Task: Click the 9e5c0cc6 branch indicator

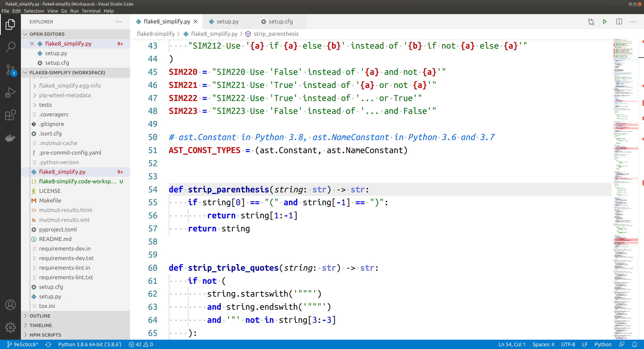Action: point(23,344)
